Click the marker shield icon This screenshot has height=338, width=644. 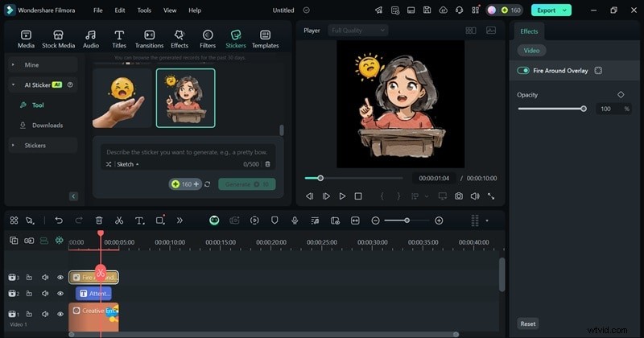click(275, 221)
